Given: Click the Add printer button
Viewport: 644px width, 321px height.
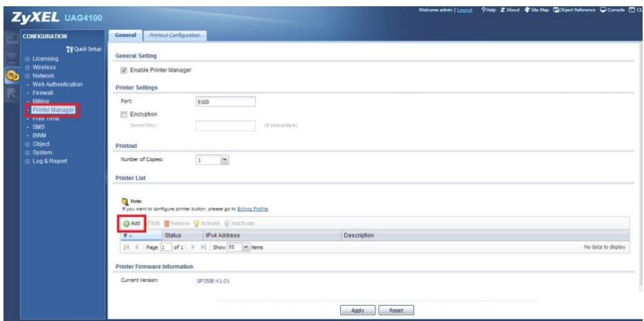Looking at the screenshot, I should [132, 223].
